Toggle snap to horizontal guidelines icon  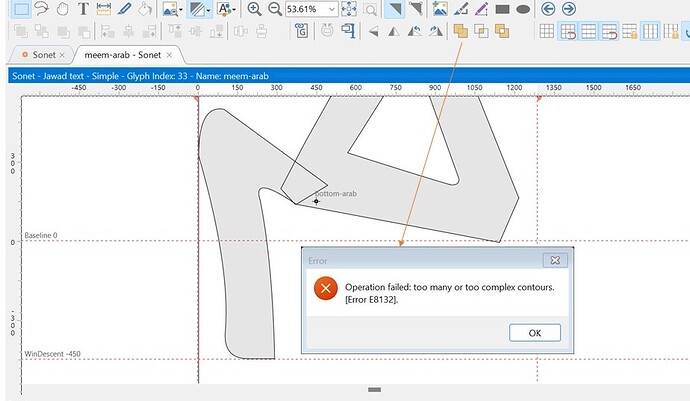point(609,31)
